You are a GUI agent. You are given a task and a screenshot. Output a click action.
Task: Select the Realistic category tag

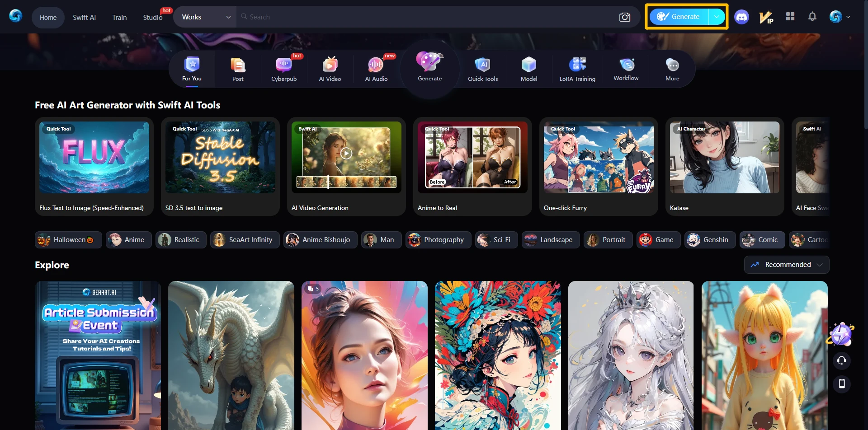(x=181, y=240)
